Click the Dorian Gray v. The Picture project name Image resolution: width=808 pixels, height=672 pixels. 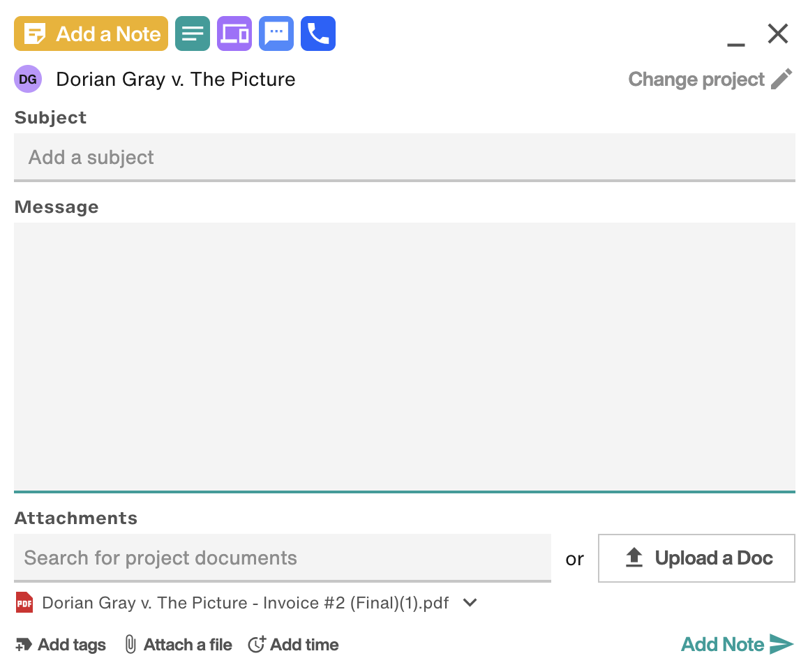click(175, 80)
